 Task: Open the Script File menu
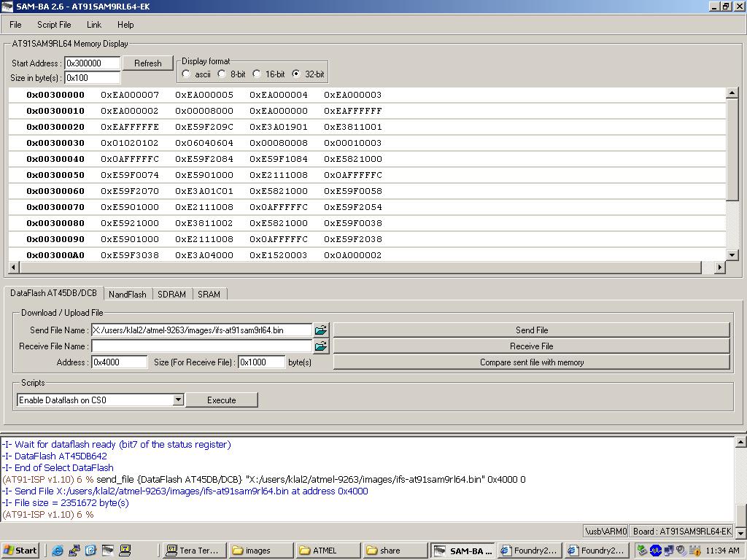[x=54, y=25]
